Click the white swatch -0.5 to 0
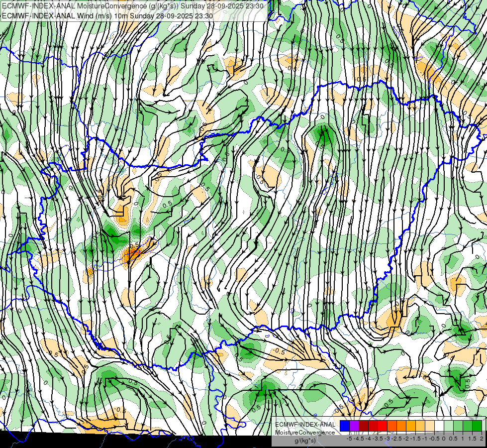The image size is (487, 448). 439,426
